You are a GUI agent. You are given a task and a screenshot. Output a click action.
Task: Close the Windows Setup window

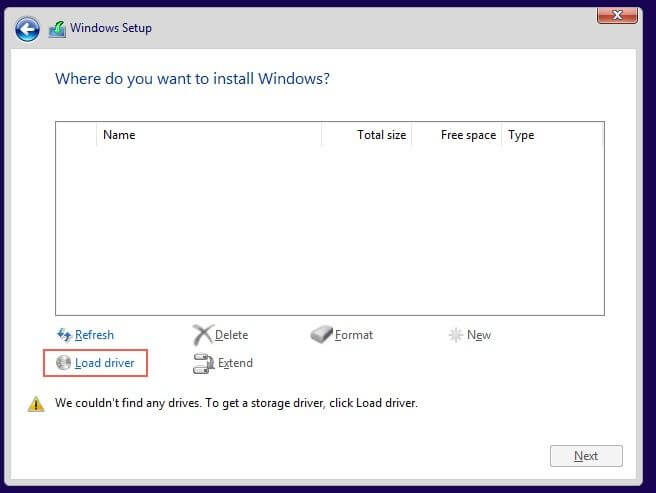point(617,15)
